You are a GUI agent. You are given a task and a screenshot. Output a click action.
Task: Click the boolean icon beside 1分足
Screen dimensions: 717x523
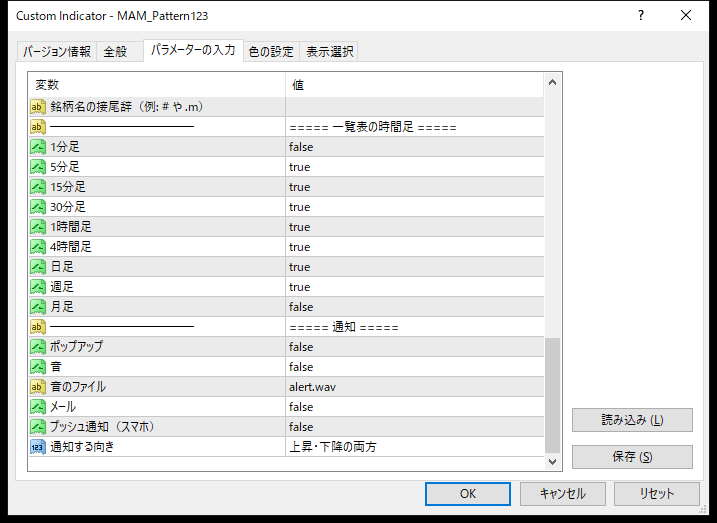click(x=38, y=147)
